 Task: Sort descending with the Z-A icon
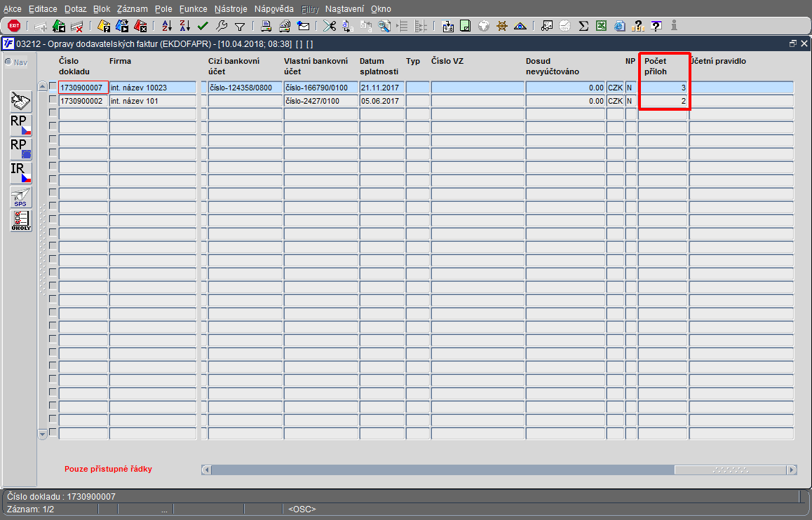(x=185, y=25)
